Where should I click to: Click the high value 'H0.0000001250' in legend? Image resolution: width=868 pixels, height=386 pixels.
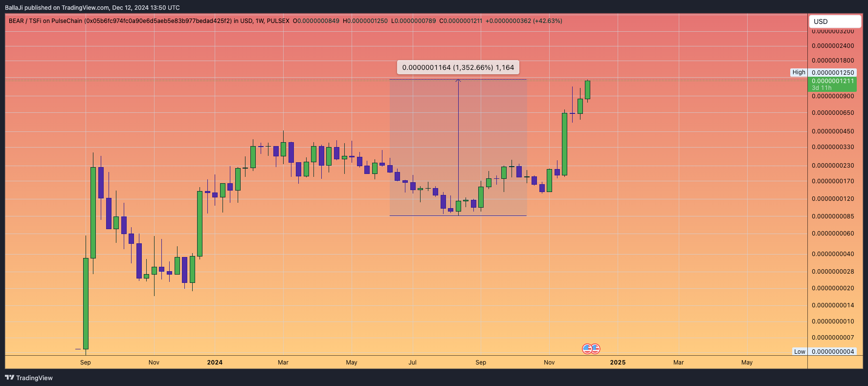click(365, 21)
